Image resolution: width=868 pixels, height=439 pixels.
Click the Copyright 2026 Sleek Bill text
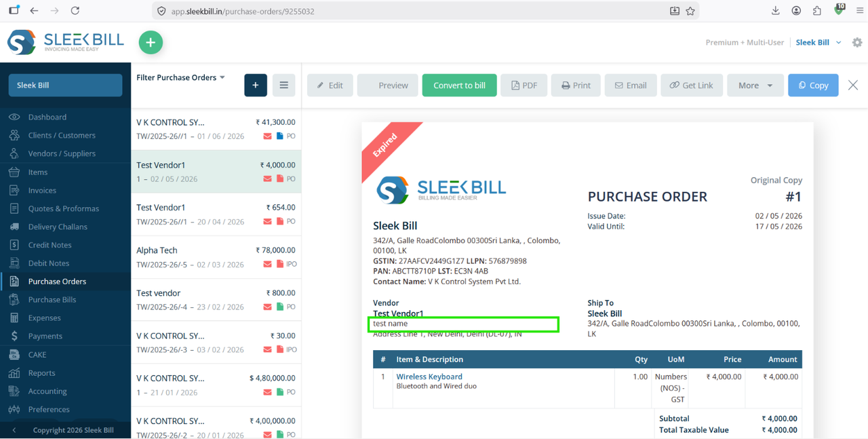click(73, 430)
